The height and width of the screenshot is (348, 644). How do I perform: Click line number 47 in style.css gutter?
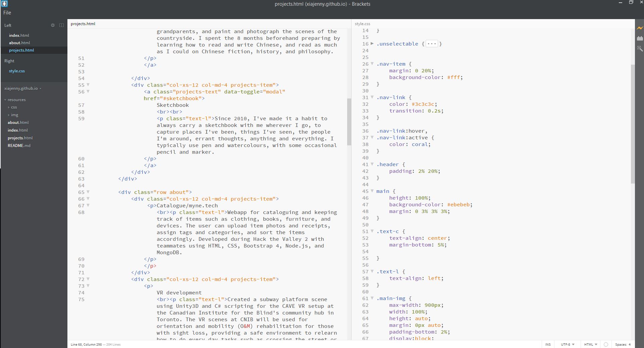tap(365, 205)
